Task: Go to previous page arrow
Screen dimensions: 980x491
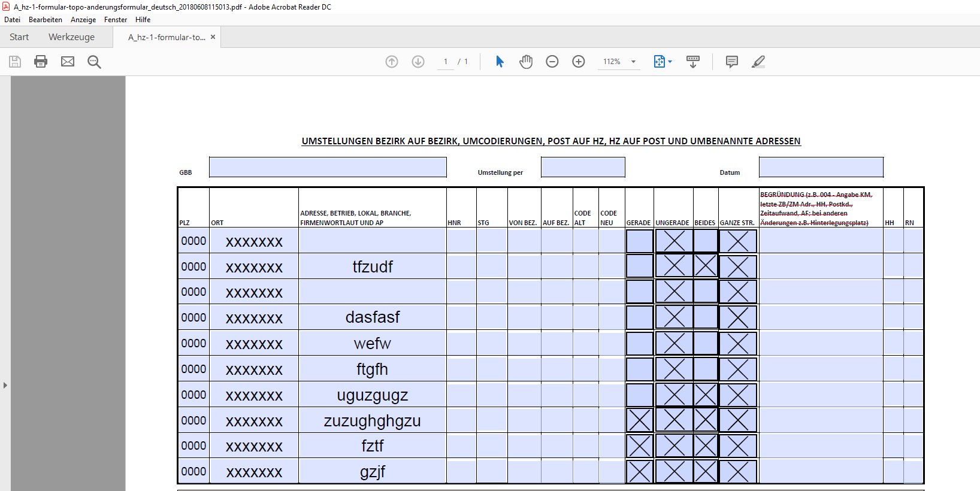Action: [x=392, y=62]
